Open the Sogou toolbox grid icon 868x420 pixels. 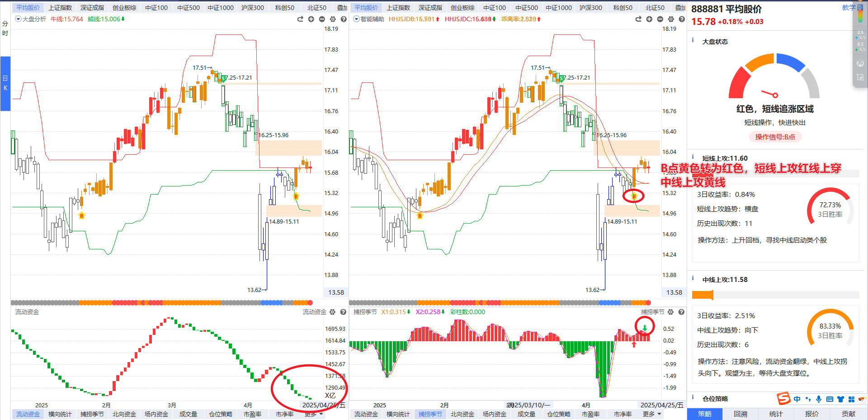click(x=851, y=399)
